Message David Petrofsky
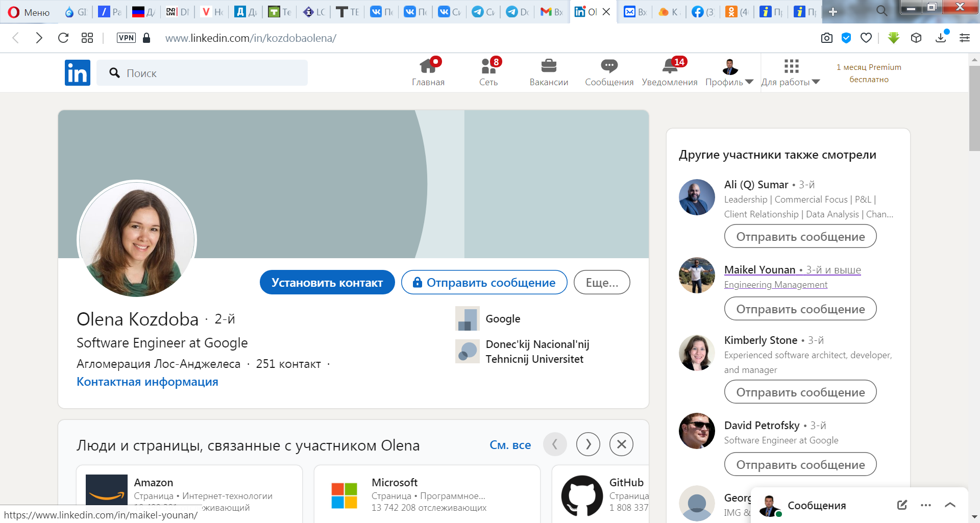 click(800, 464)
